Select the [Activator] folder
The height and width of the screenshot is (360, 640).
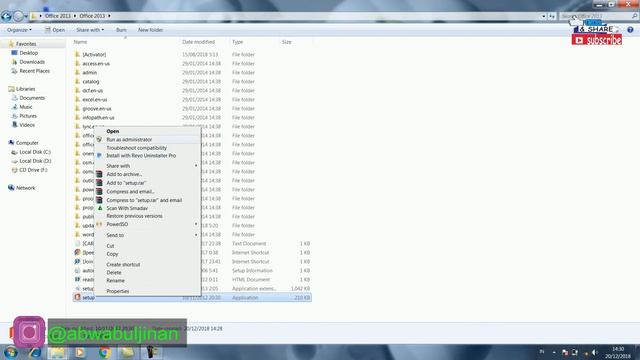tap(94, 54)
